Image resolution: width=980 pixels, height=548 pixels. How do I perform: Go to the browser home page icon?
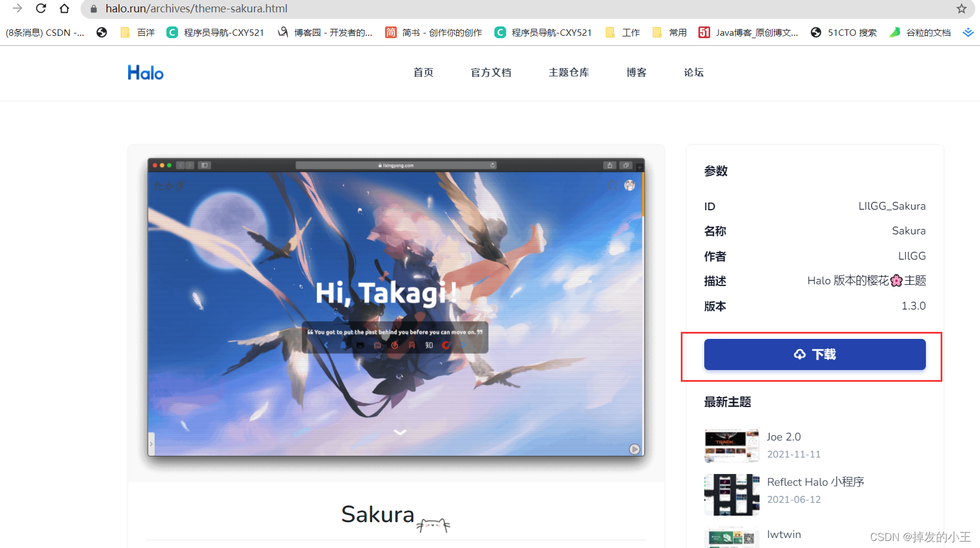(x=64, y=8)
